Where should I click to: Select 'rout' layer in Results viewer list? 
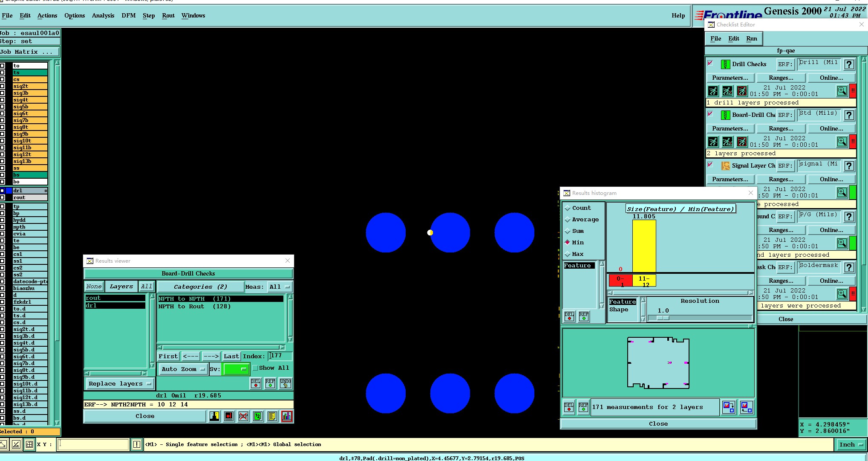(115, 298)
